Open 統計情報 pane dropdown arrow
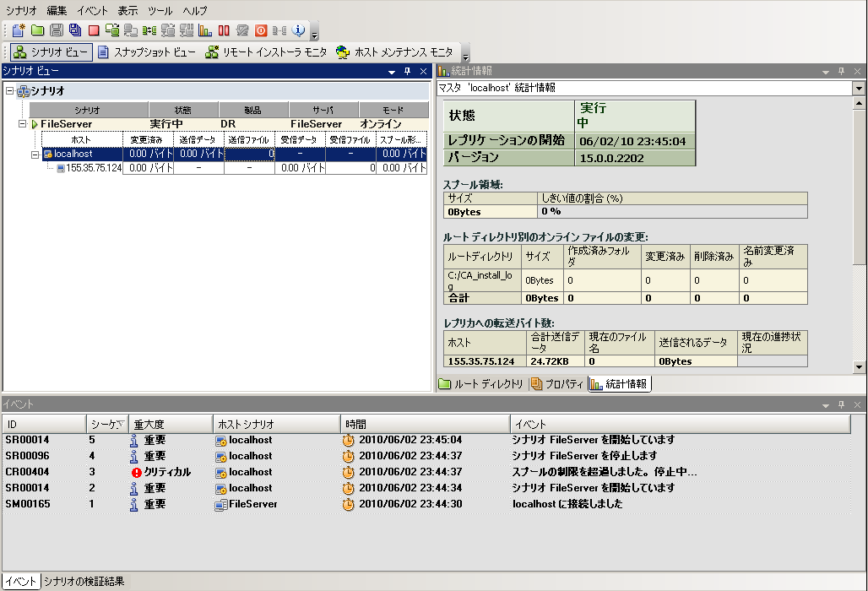This screenshot has height=591, width=868. point(826,72)
